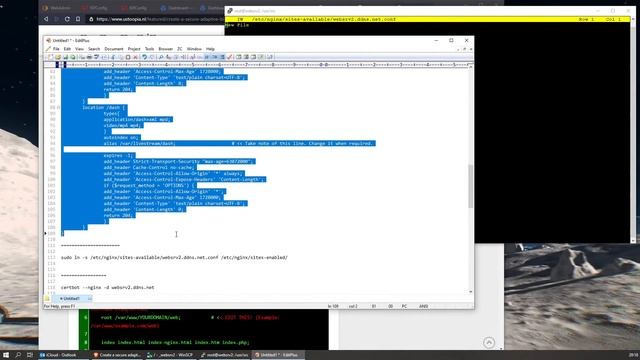Open the File menu in EditPlus
This screenshot has height=360, width=640.
coord(56,49)
